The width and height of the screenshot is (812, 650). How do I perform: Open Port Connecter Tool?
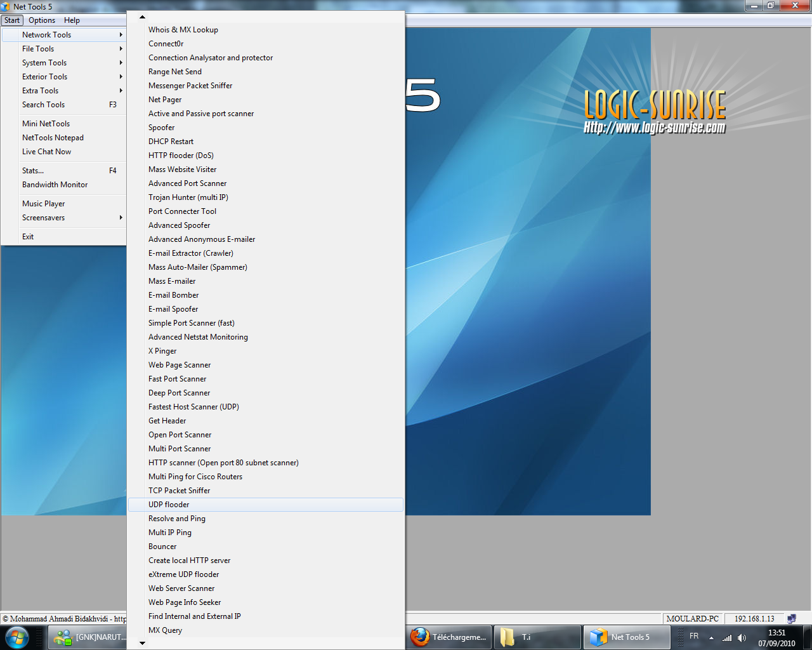[x=266, y=211]
